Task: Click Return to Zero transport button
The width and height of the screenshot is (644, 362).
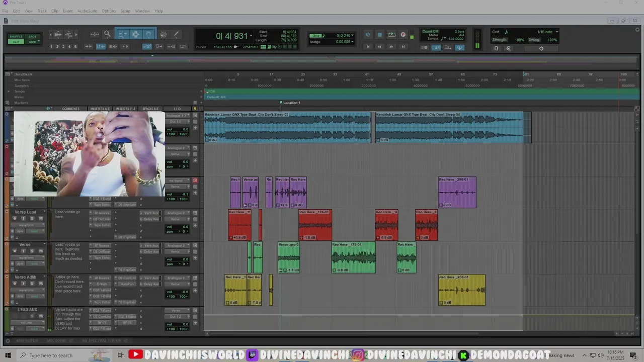Action: click(x=368, y=47)
